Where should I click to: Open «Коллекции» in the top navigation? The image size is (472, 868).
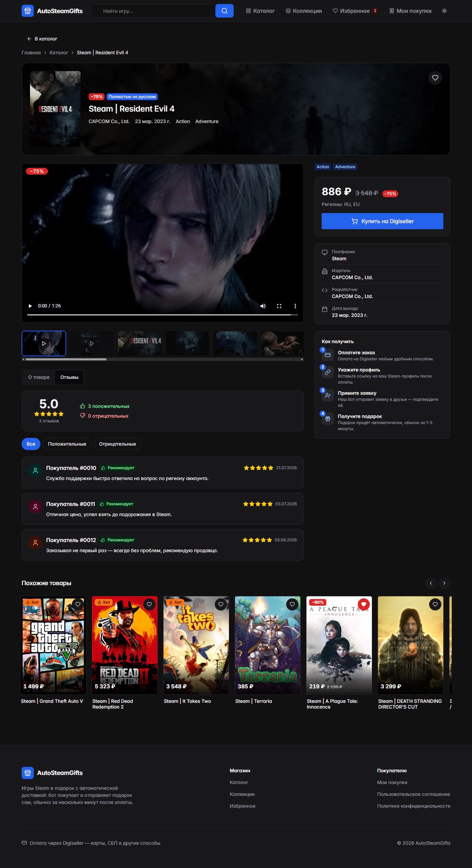pyautogui.click(x=304, y=11)
